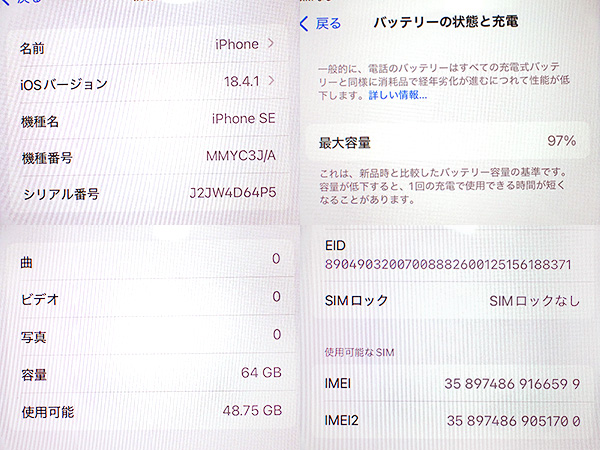600x450 pixels.
Task: Select the 機種番号 label
Action: 47,158
